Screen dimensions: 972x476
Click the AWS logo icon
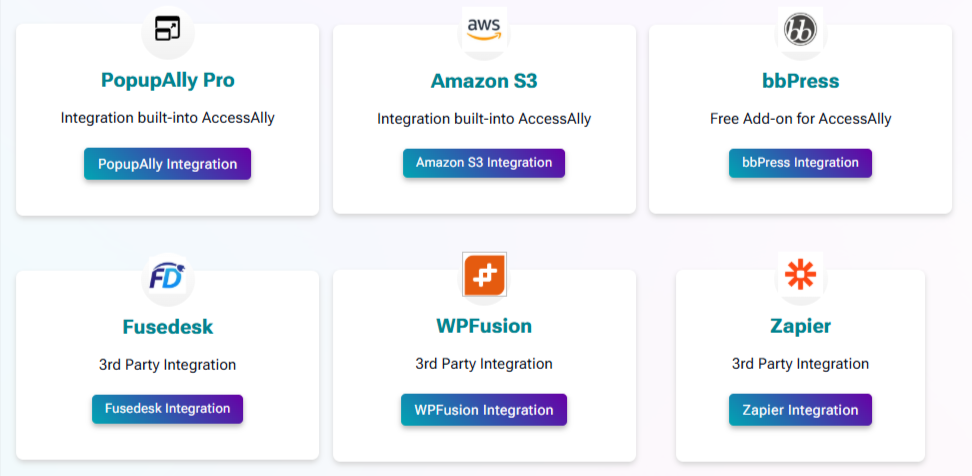tap(484, 28)
